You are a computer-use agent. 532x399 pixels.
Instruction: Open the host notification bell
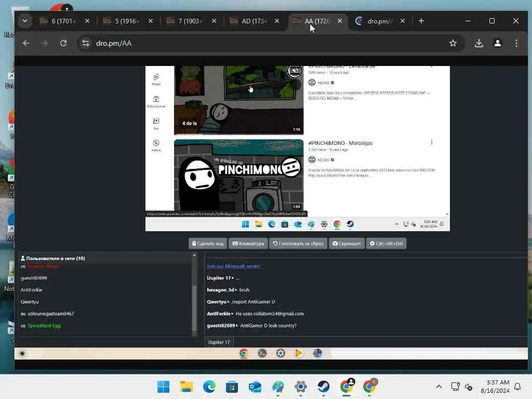click(x=517, y=387)
